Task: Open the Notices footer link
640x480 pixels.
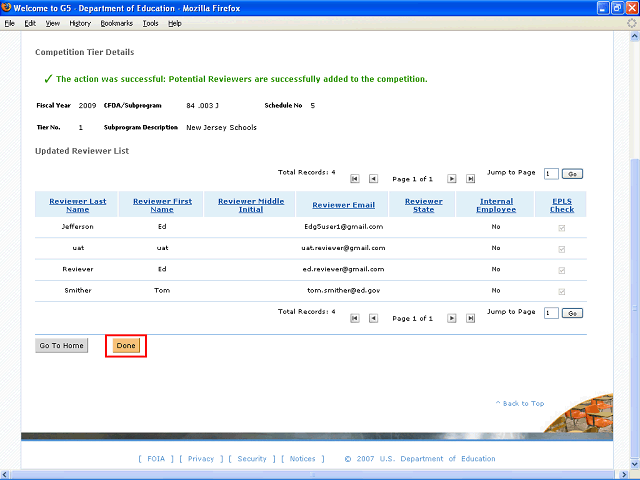Action: [302, 459]
